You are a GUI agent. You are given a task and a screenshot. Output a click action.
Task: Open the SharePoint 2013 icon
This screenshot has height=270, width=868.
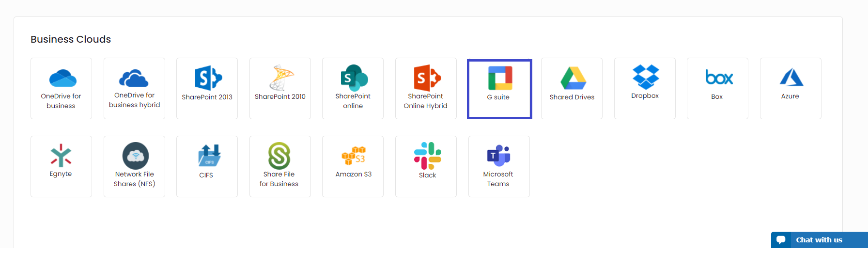pyautogui.click(x=208, y=78)
